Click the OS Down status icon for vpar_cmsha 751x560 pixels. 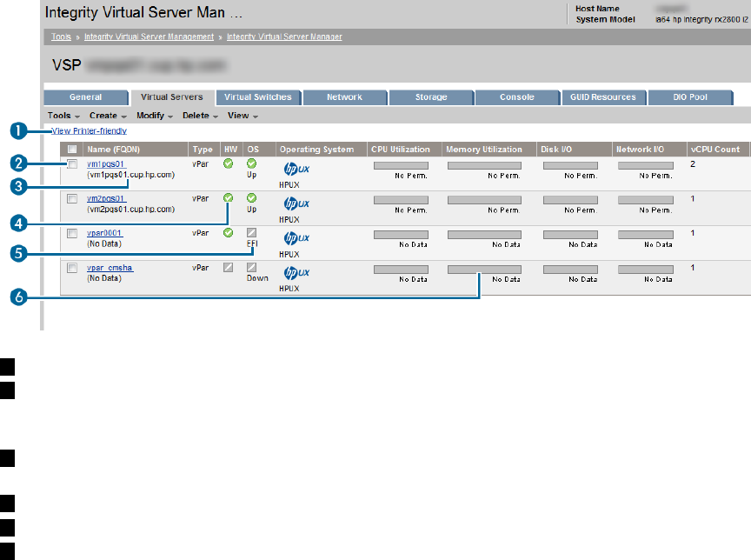tap(251, 268)
